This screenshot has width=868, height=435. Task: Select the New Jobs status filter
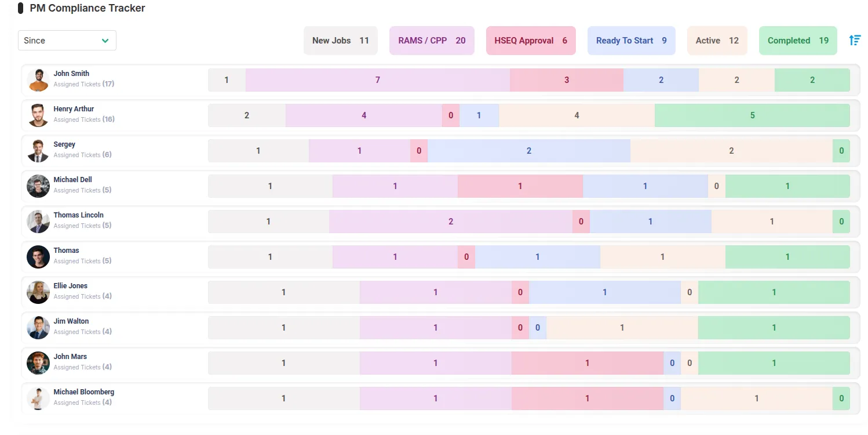(340, 41)
